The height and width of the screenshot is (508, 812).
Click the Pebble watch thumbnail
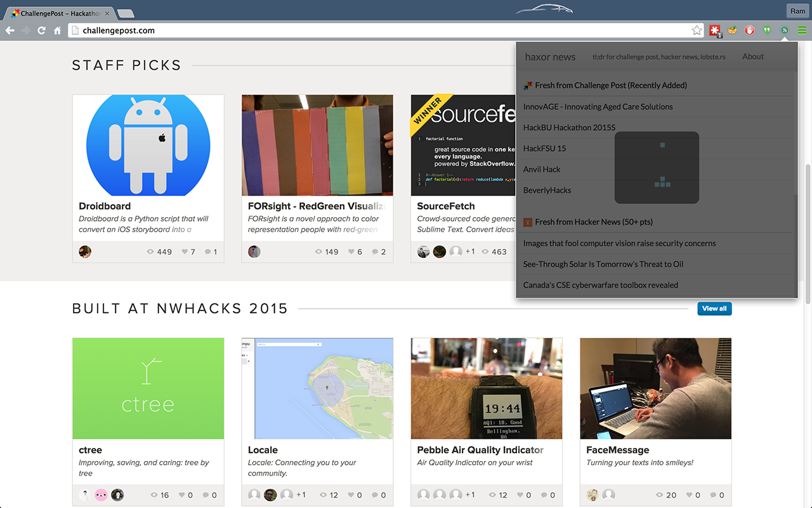487,389
